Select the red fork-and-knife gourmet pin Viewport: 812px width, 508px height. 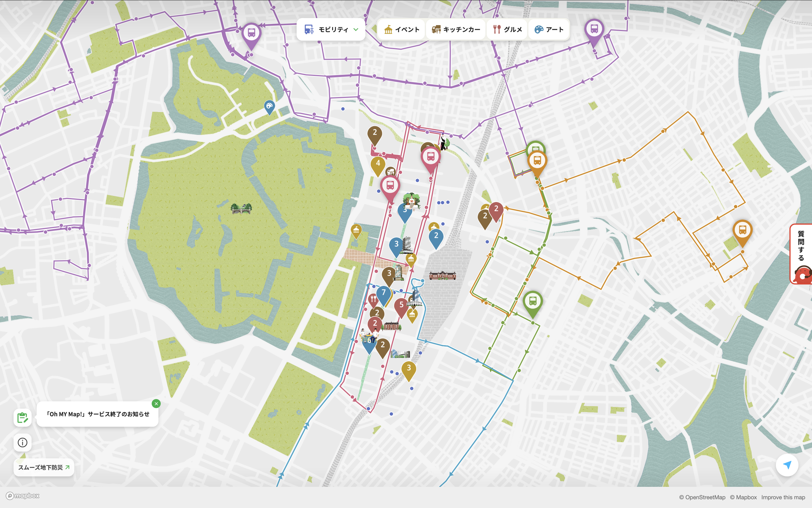coord(373,301)
